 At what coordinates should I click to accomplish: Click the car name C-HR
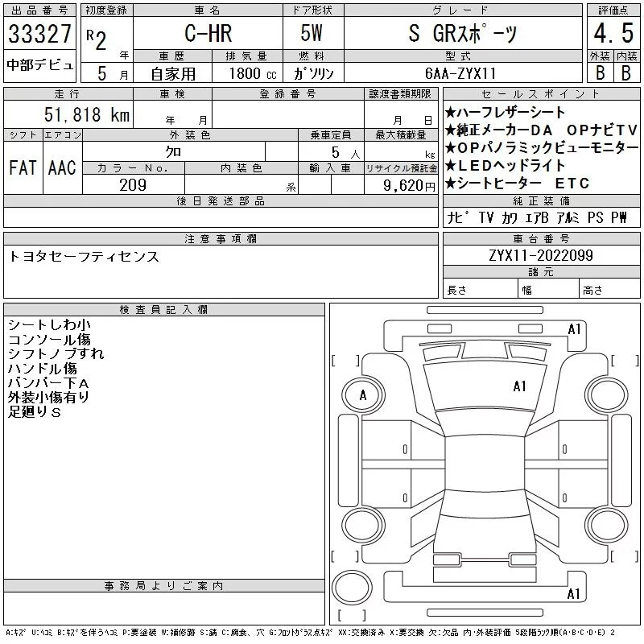tap(208, 33)
